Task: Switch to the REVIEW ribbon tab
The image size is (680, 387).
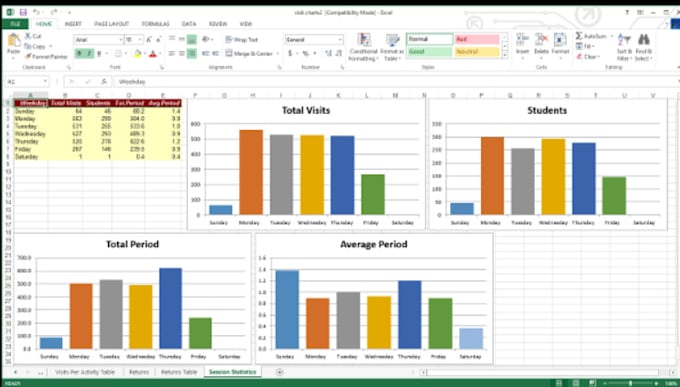Action: tap(218, 24)
